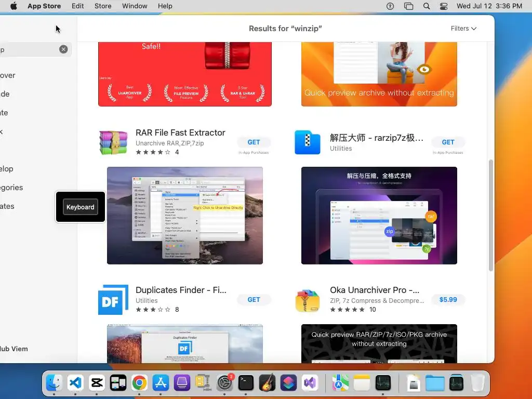The width and height of the screenshot is (532, 399).
Task: Open System Settings from the Dock
Action: (x=224, y=383)
